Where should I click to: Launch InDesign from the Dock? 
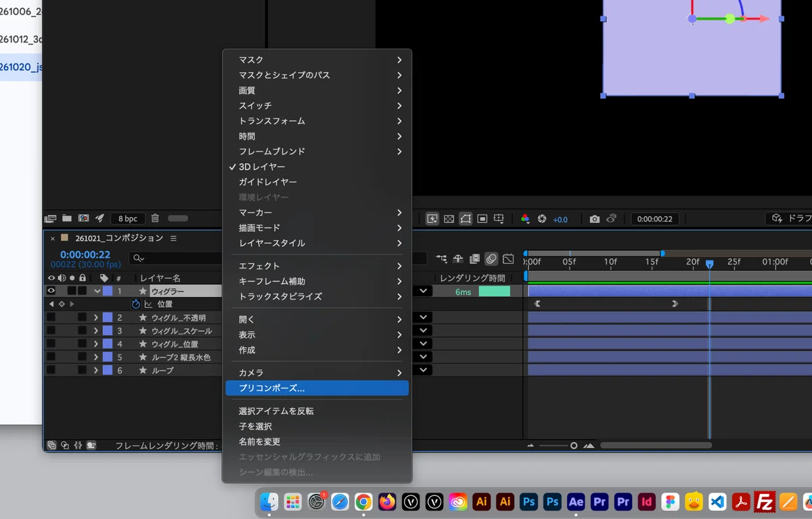[x=646, y=501]
